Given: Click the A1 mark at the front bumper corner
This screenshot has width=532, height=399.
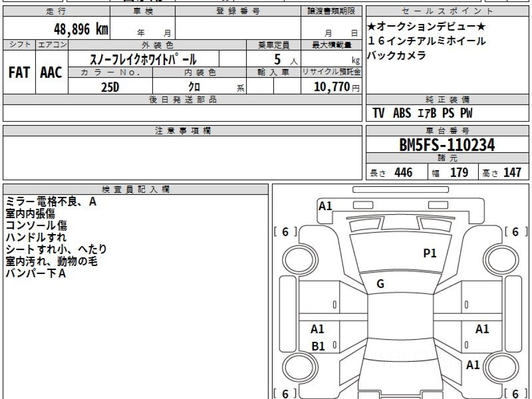Looking at the screenshot, I should (x=325, y=206).
